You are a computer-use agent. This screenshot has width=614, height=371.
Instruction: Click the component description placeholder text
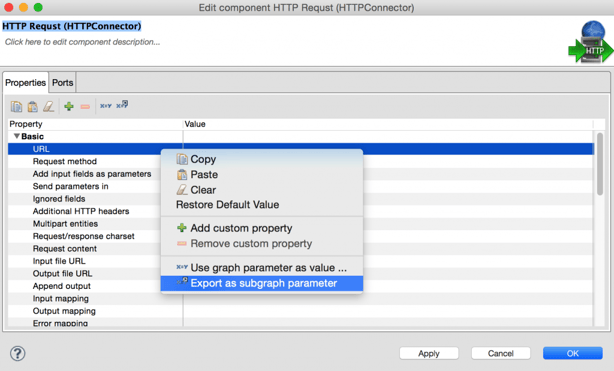(82, 42)
